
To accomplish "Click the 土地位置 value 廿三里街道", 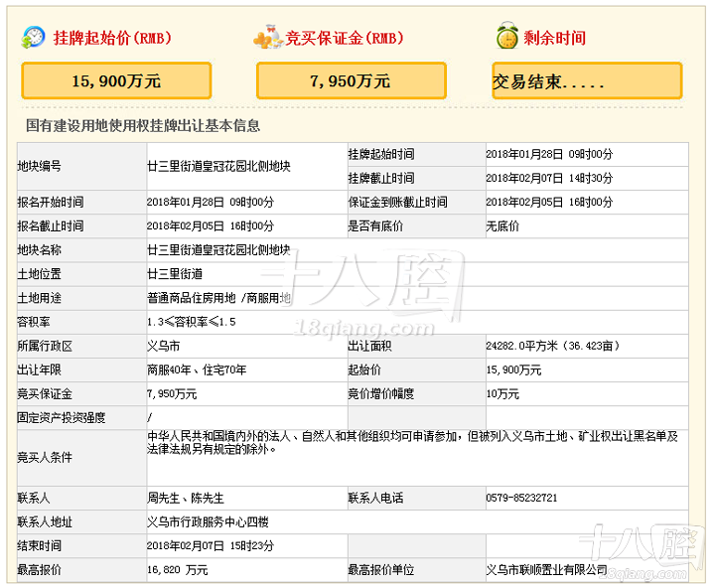I will pos(175,274).
